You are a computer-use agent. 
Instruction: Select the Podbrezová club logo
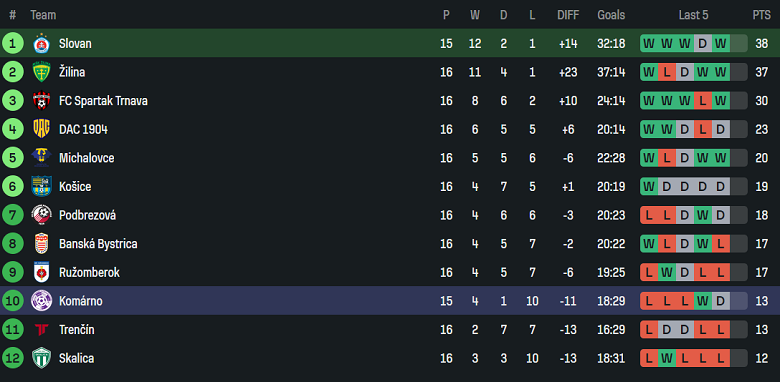click(41, 215)
